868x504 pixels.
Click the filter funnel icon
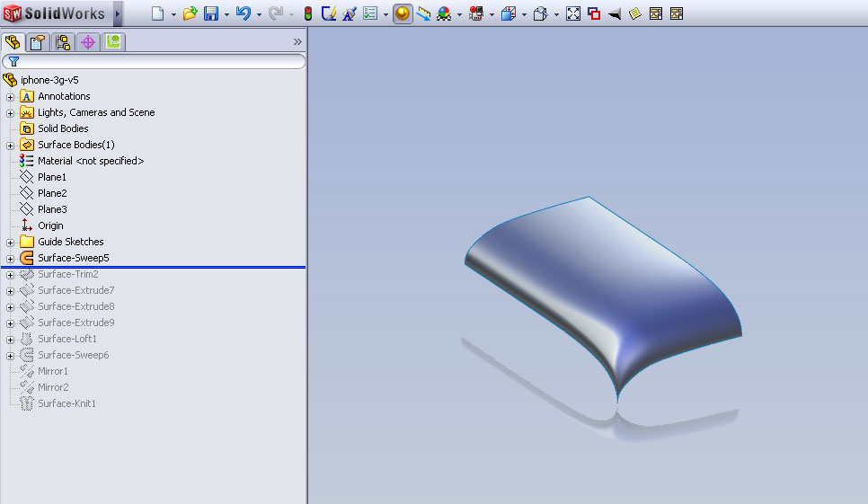13,61
